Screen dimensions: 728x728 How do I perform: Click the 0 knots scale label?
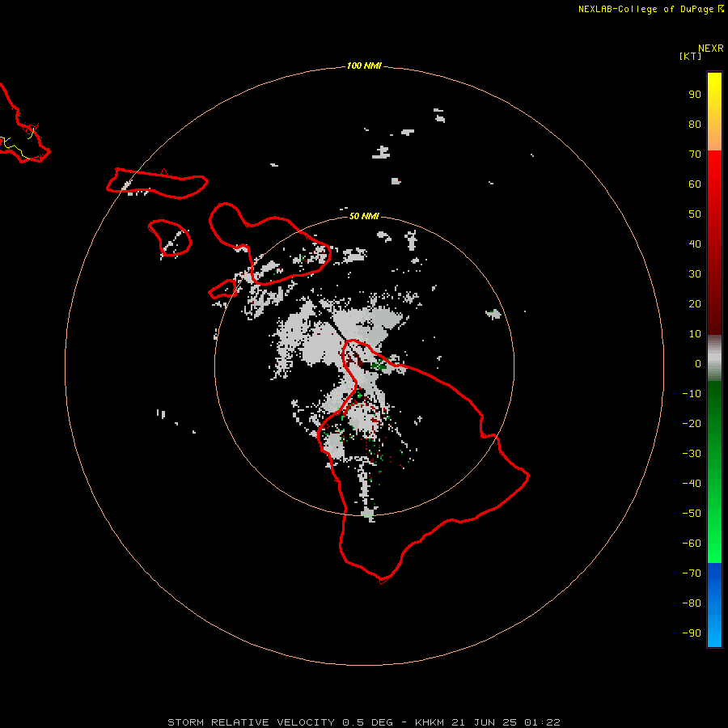(698, 364)
